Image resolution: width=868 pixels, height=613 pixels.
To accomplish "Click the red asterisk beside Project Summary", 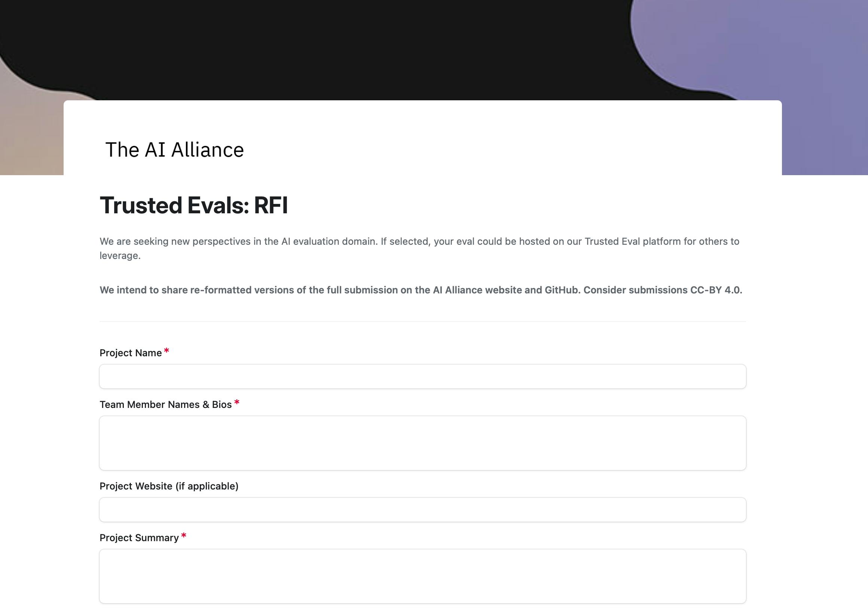I will click(x=184, y=536).
